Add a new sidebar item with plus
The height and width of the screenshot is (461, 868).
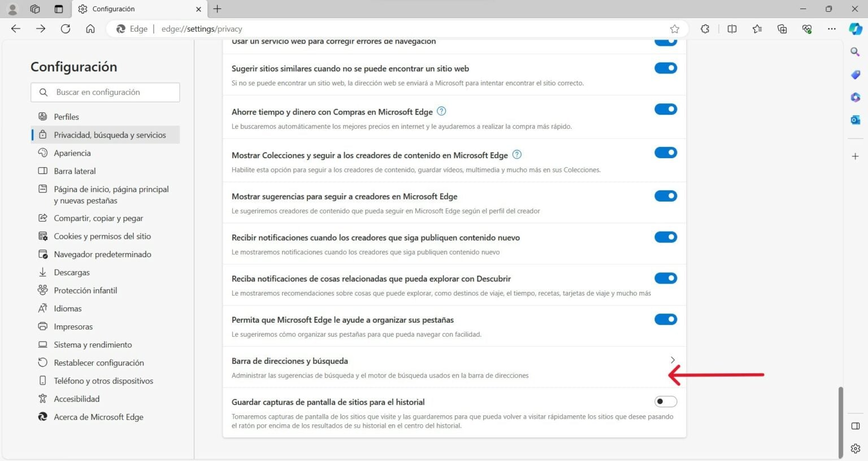pyautogui.click(x=855, y=156)
